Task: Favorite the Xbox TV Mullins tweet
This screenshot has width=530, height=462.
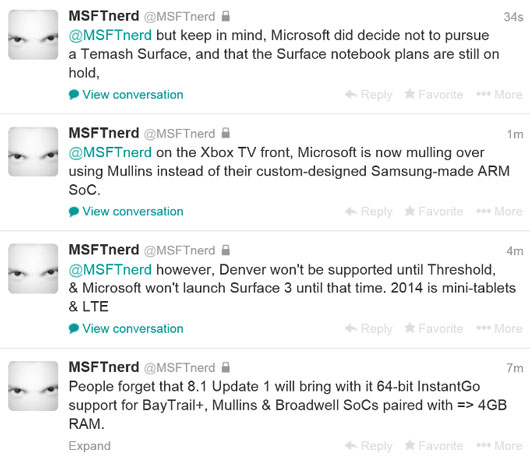Action: coord(434,212)
